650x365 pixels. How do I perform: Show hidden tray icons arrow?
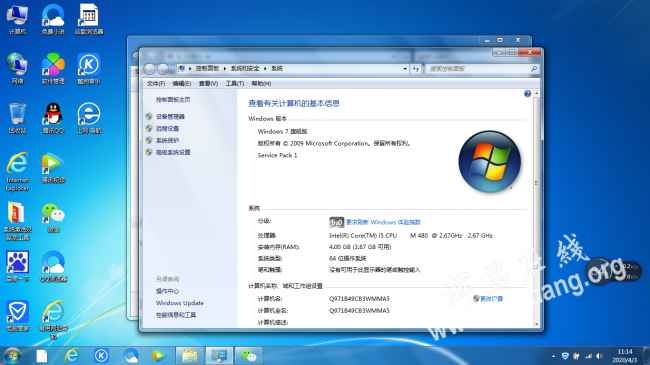(x=553, y=356)
